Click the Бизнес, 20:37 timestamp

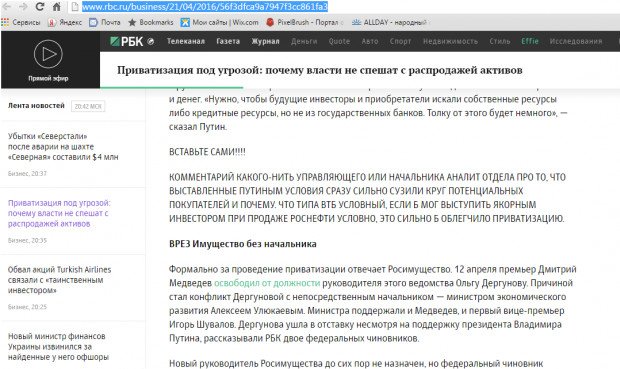click(27, 174)
